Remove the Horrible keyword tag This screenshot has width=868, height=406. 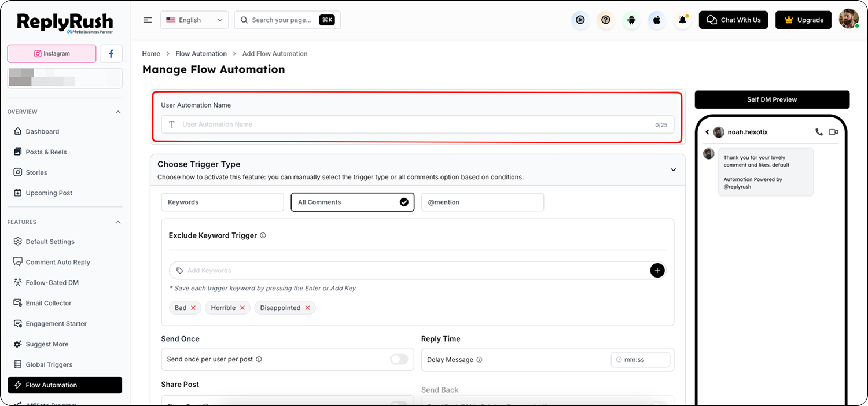(x=242, y=308)
